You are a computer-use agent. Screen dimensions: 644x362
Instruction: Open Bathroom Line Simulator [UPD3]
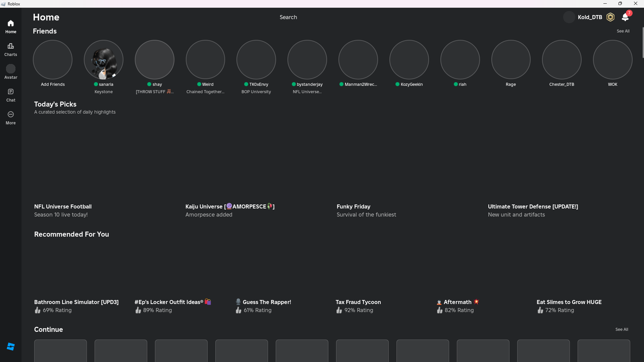tap(76, 302)
